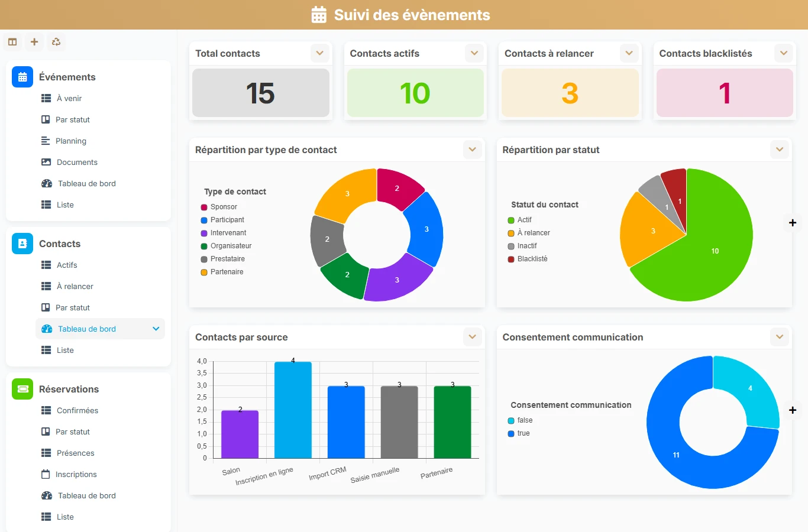Screen dimensions: 808x532
Task: Click the table icon next to À venir
Action: pos(46,98)
